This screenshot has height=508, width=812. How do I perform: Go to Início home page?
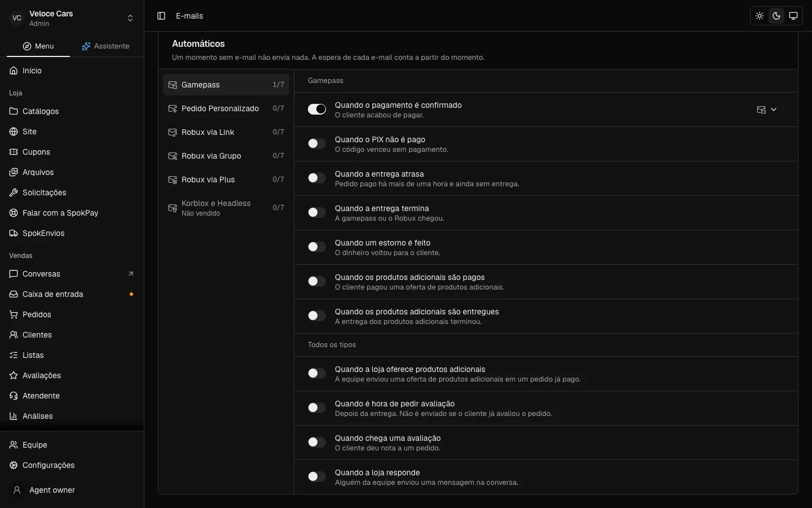click(72, 71)
